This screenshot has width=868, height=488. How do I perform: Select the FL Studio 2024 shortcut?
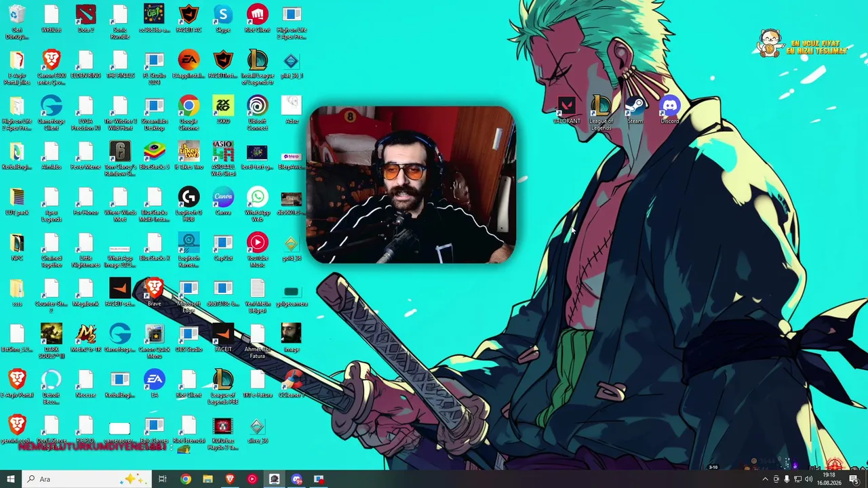[154, 67]
